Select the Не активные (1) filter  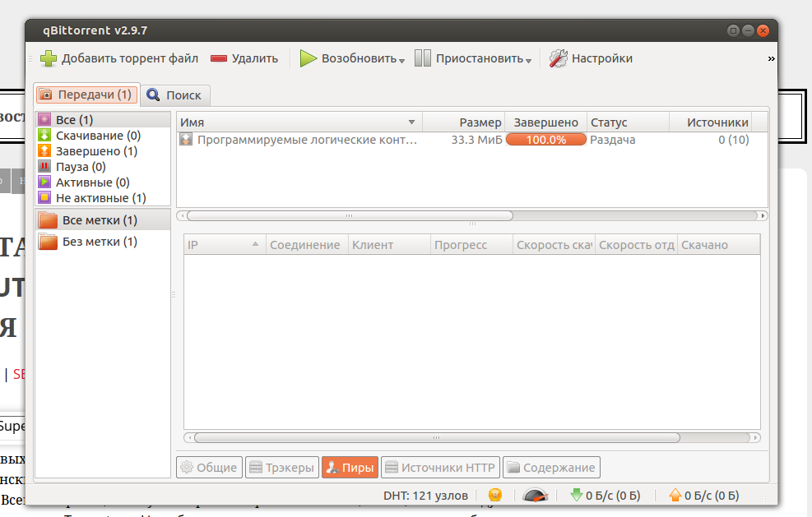coord(103,198)
